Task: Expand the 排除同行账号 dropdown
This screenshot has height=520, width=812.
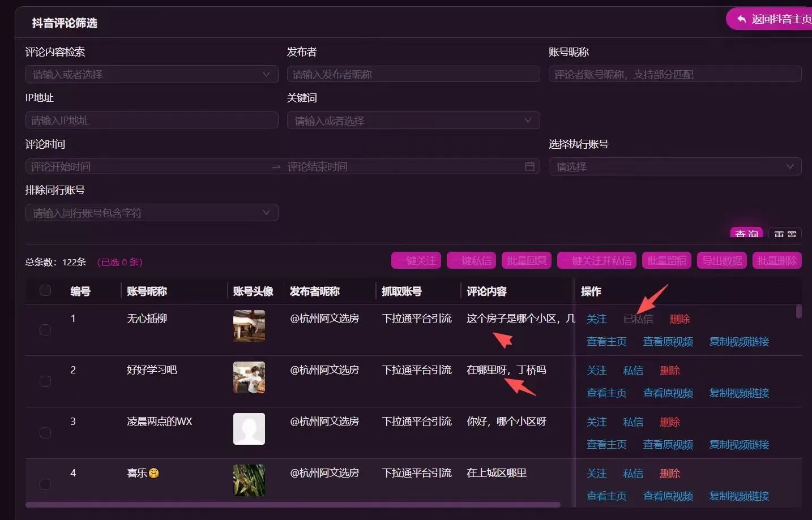Action: [152, 213]
